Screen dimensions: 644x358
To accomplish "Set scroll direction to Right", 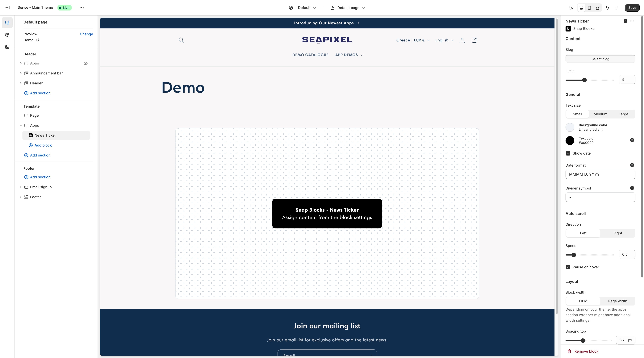I will (617, 233).
